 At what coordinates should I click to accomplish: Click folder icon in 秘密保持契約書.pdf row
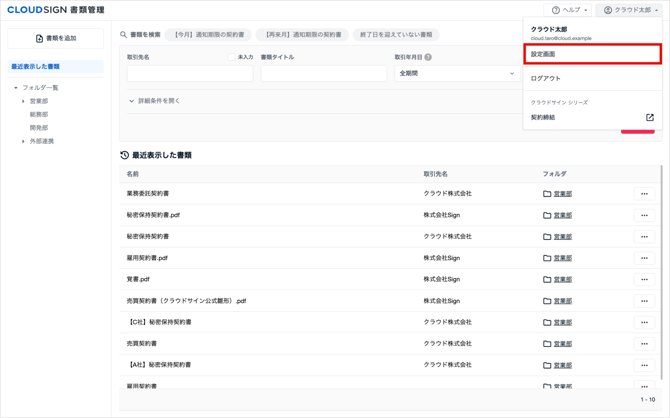(x=547, y=215)
